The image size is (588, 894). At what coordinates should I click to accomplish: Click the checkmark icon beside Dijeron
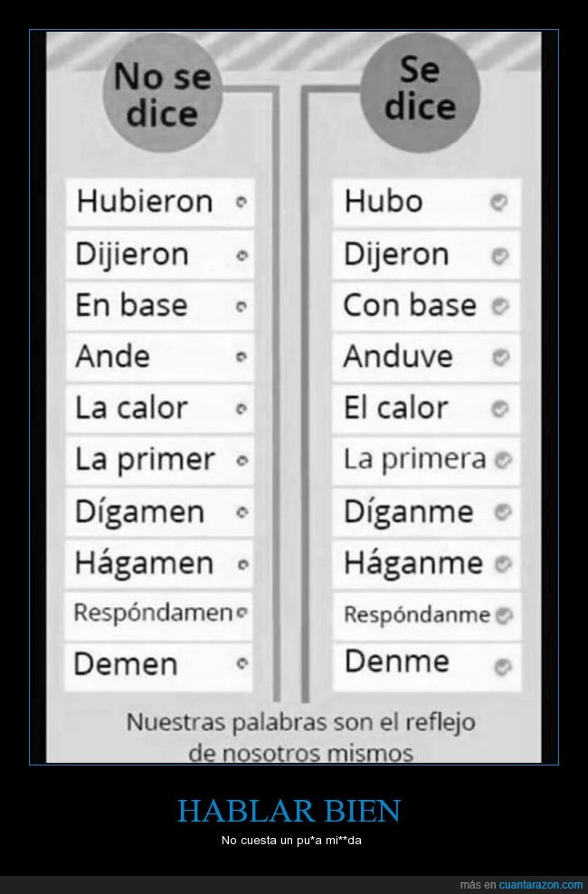[x=499, y=257]
